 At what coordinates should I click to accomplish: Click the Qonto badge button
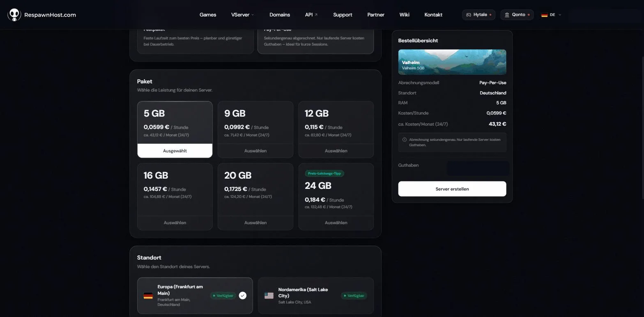point(517,15)
